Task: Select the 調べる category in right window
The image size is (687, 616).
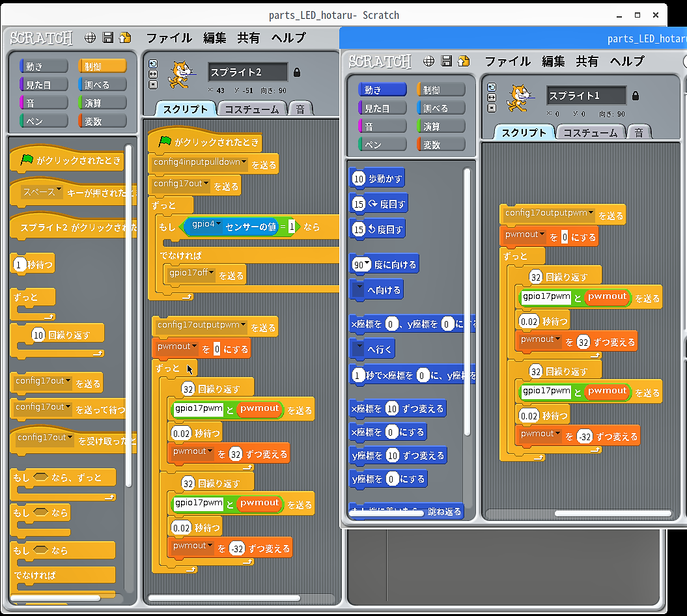Action: click(442, 108)
